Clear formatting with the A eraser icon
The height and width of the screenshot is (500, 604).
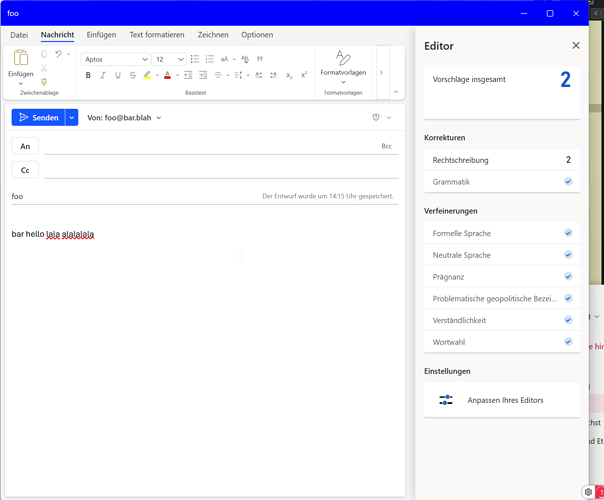(x=245, y=59)
